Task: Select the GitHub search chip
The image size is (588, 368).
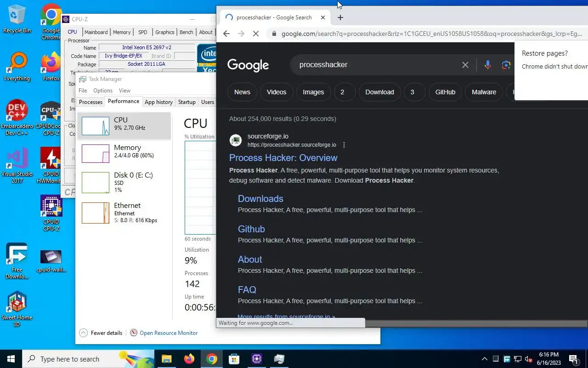Action: click(x=445, y=92)
